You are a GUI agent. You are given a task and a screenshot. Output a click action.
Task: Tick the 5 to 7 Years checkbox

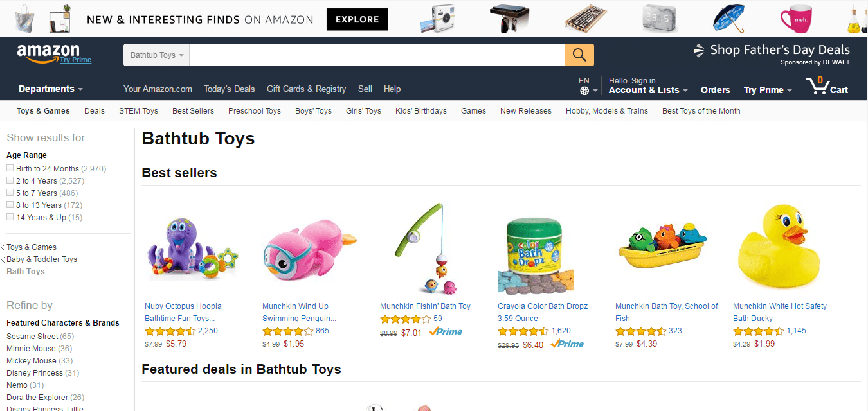coord(10,193)
